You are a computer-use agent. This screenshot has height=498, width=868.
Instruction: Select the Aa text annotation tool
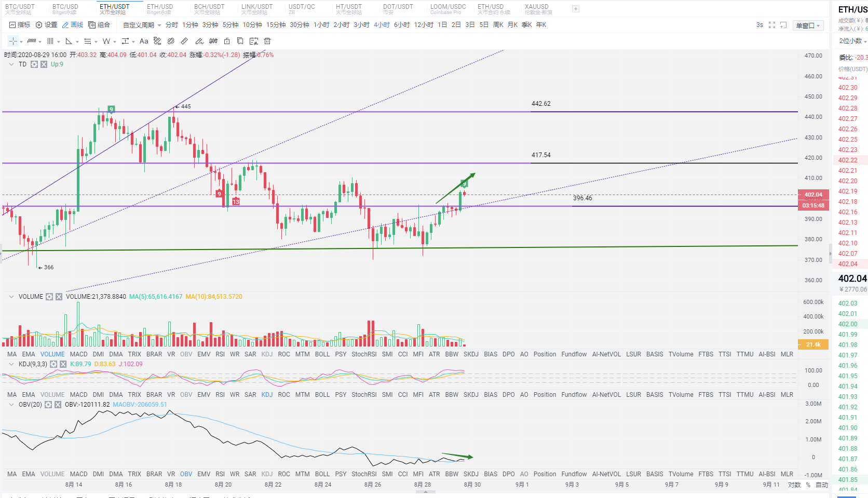click(144, 41)
